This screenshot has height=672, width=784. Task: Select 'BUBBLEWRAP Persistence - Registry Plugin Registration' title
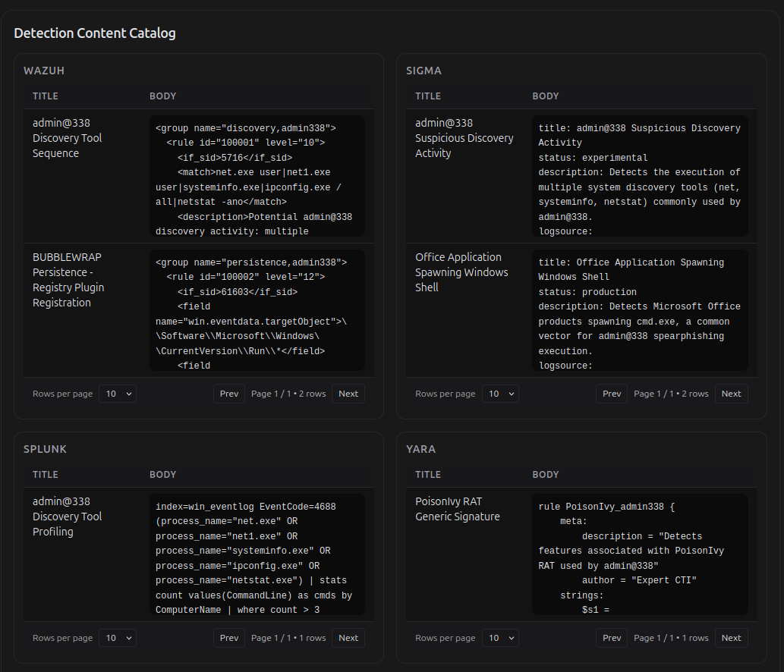pyautogui.click(x=68, y=280)
